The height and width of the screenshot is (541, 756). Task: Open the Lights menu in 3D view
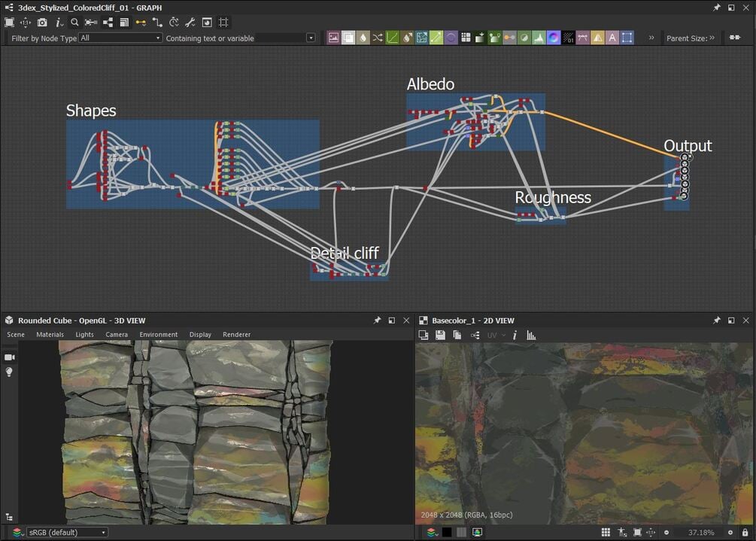pyautogui.click(x=85, y=334)
